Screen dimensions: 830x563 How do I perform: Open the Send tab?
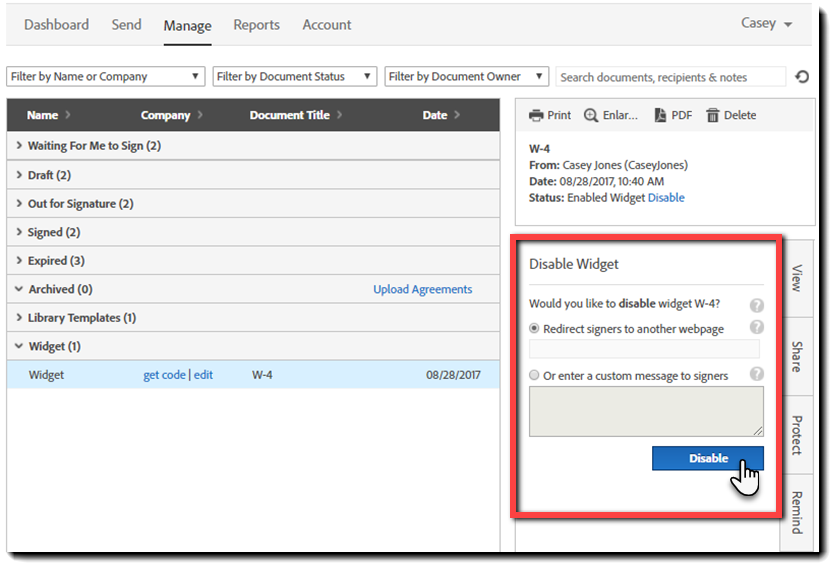(x=126, y=25)
